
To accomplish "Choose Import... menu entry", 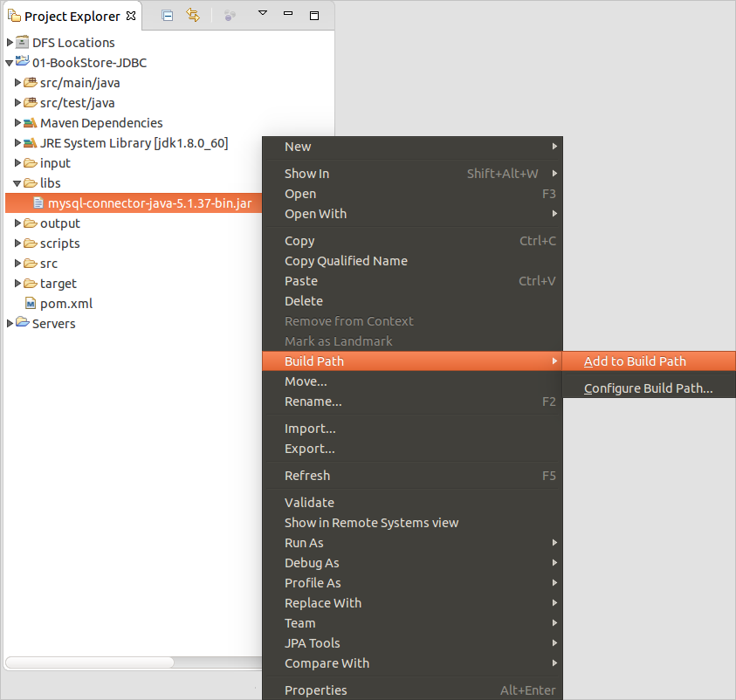I will [x=413, y=429].
